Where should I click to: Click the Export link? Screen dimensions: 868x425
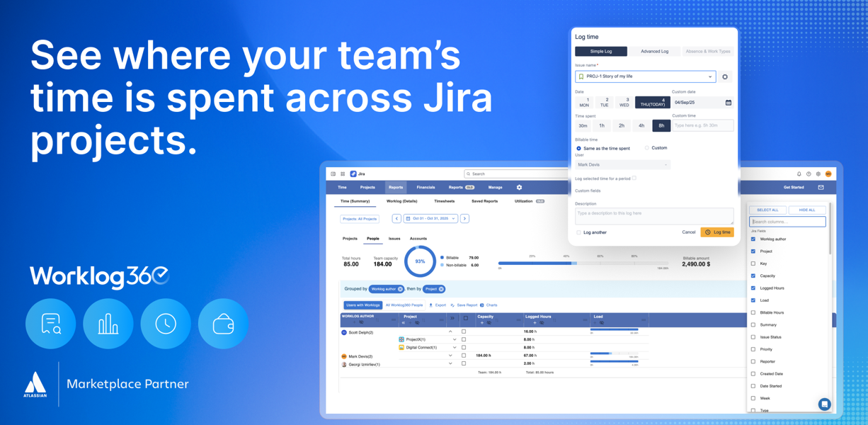tap(438, 305)
